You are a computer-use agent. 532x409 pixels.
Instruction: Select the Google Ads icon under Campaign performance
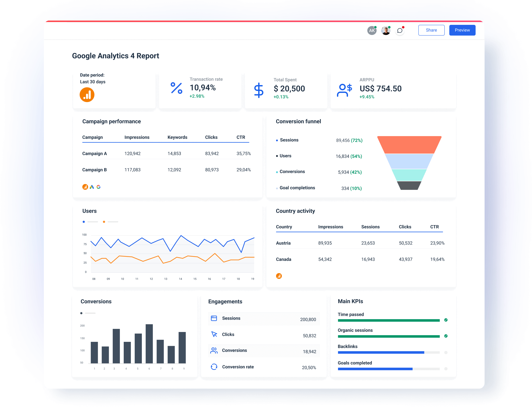[92, 187]
